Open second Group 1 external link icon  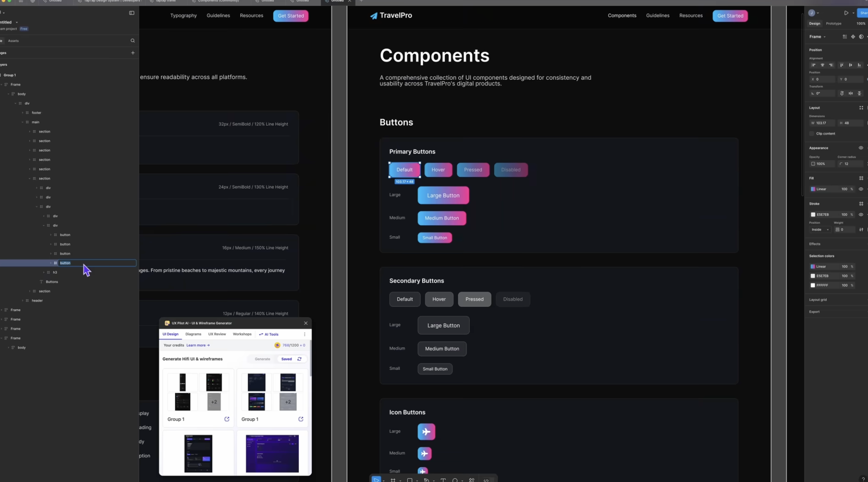(301, 419)
